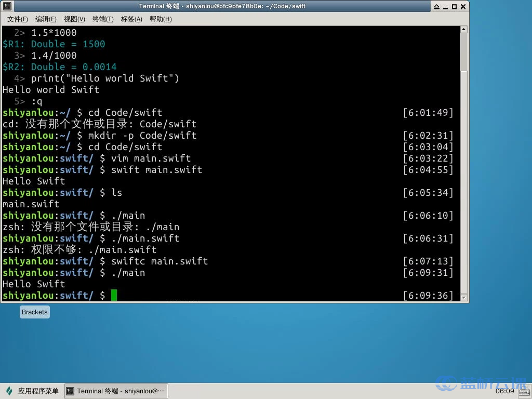Open the 标签(A) menu
This screenshot has width=532, height=399.
131,19
